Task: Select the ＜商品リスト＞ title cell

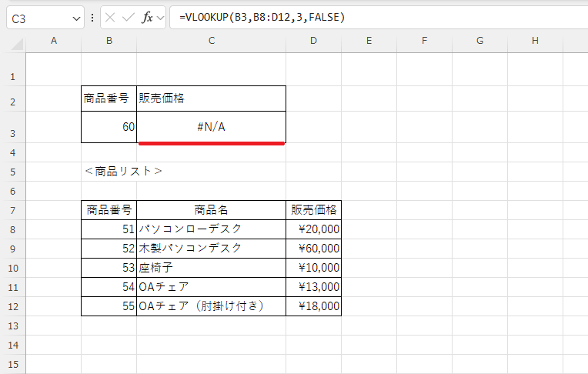Action: click(123, 171)
